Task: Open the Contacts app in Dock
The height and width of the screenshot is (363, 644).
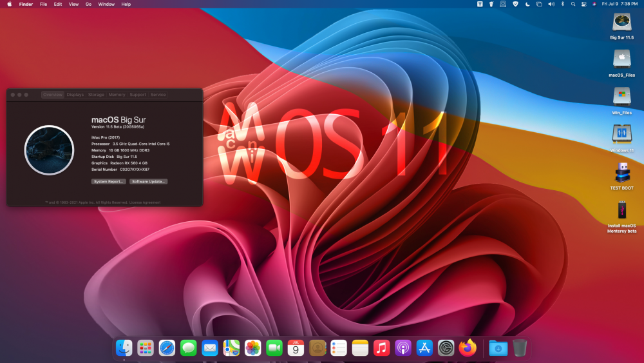Action: [317, 348]
